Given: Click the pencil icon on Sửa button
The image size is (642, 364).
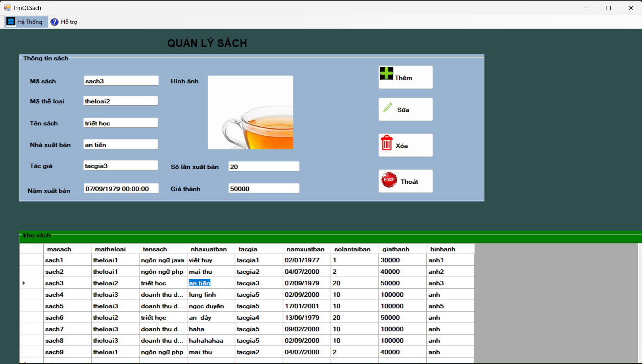Looking at the screenshot, I should coord(388,108).
